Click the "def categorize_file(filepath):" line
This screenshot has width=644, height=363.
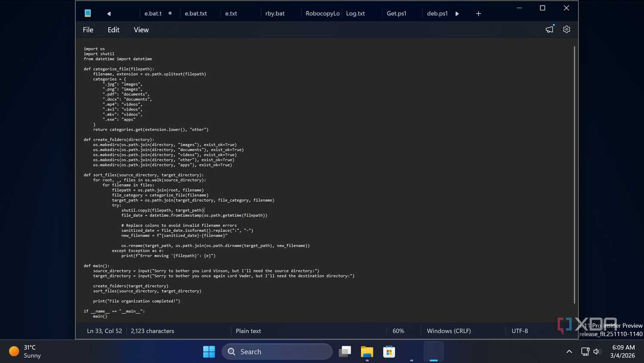click(119, 69)
